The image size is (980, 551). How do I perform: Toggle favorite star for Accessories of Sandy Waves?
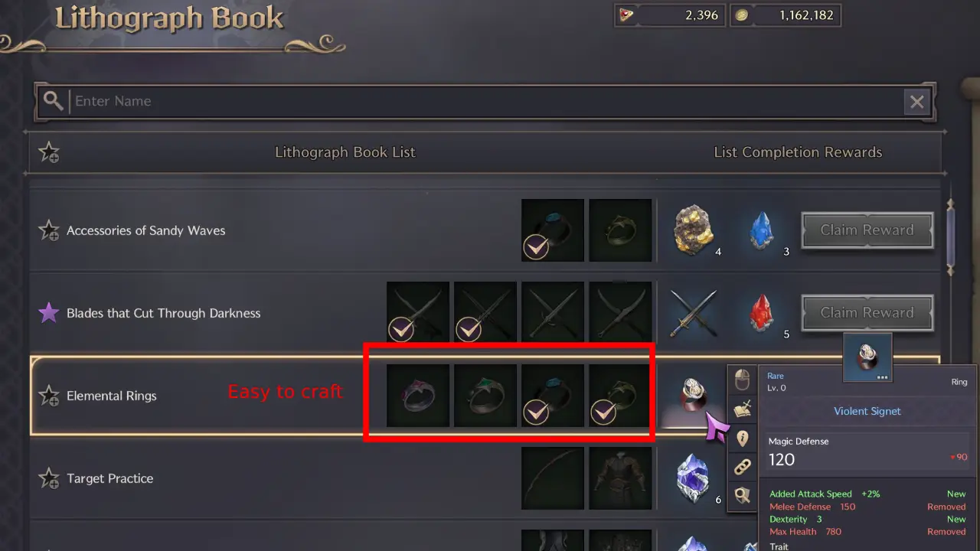(49, 230)
